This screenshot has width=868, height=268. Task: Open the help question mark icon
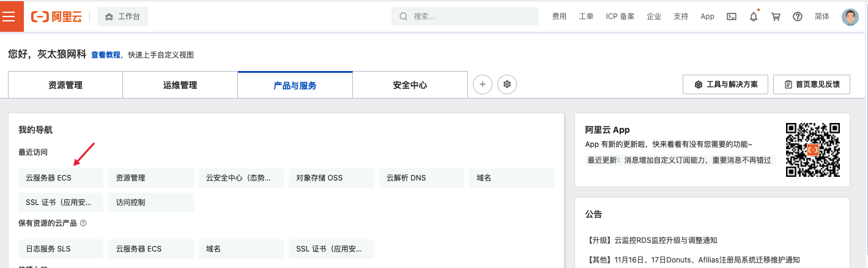point(797,17)
